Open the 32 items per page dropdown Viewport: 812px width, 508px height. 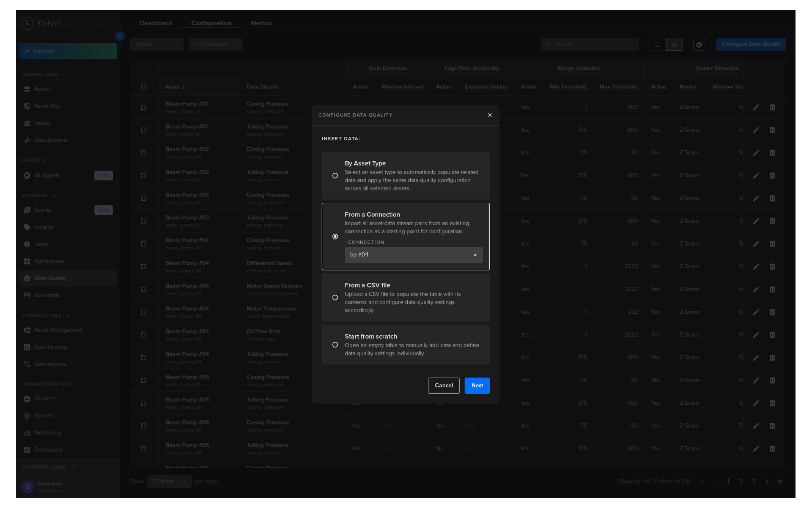(169, 482)
